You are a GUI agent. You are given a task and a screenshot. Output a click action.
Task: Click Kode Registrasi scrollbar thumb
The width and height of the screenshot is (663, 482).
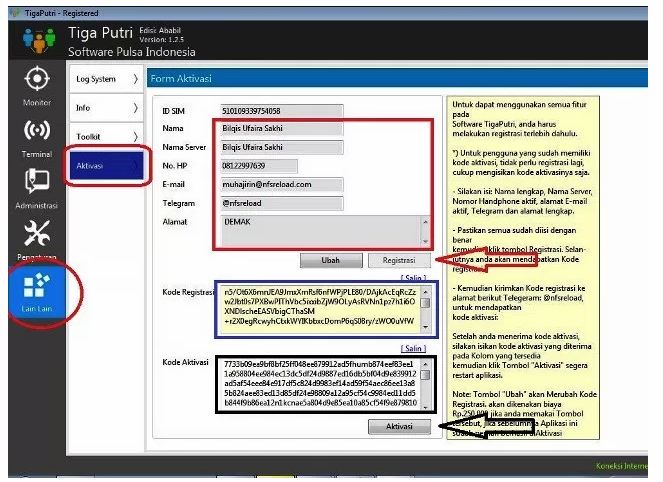426,303
